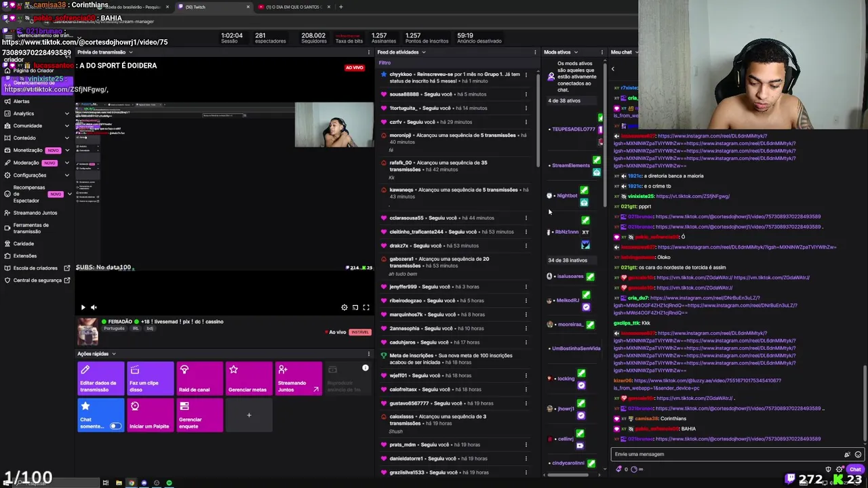The height and width of the screenshot is (488, 868).
Task: Show info for Reproduzir anúncio tile
Action: (x=365, y=368)
